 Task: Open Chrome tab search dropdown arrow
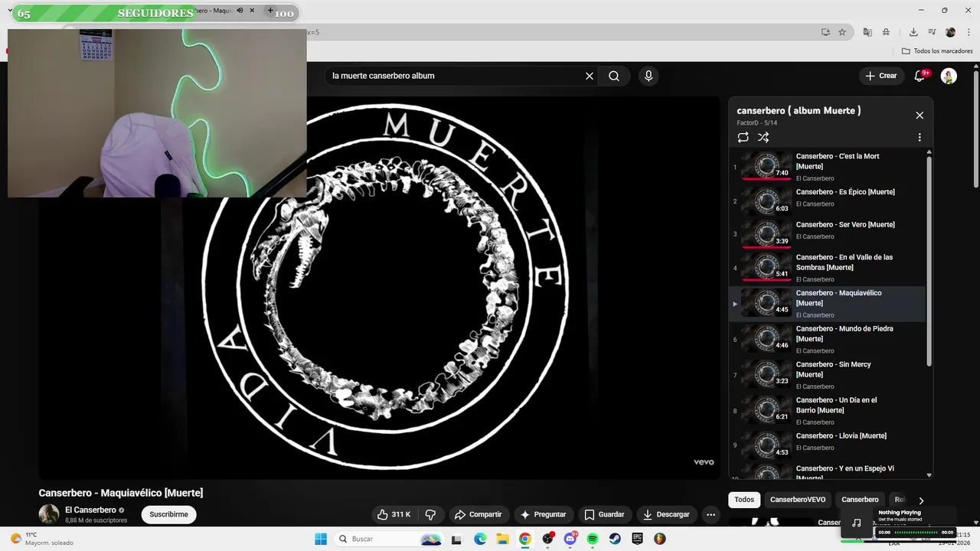pyautogui.click(x=10, y=11)
